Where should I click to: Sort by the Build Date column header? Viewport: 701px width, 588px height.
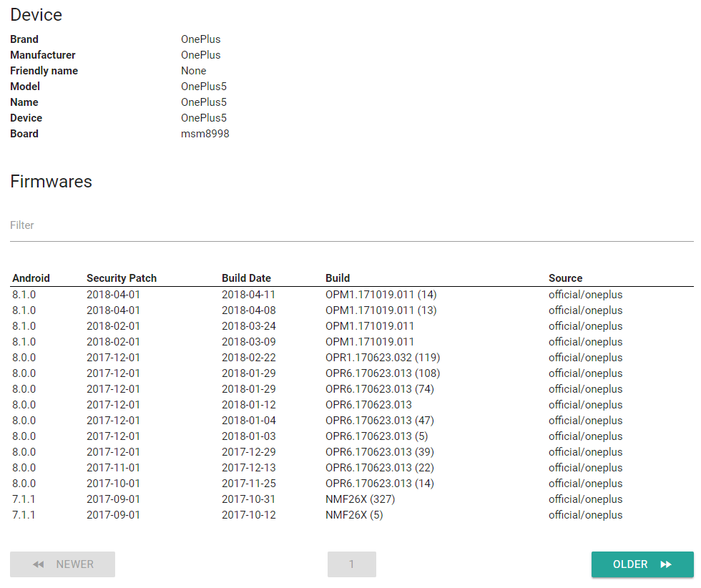(x=246, y=278)
